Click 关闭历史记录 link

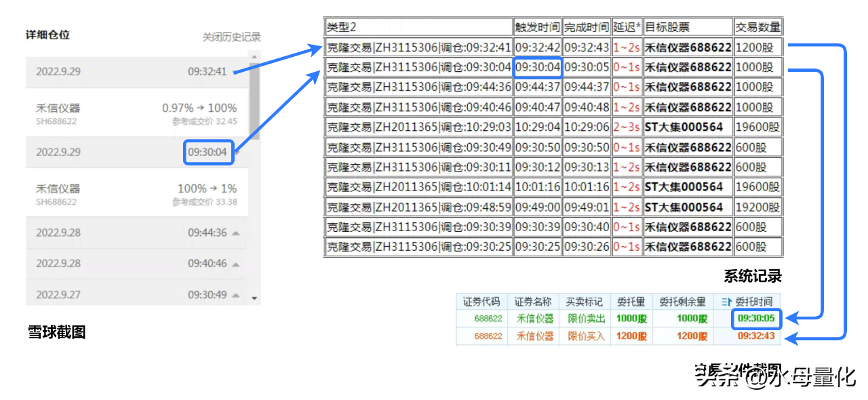tap(231, 37)
